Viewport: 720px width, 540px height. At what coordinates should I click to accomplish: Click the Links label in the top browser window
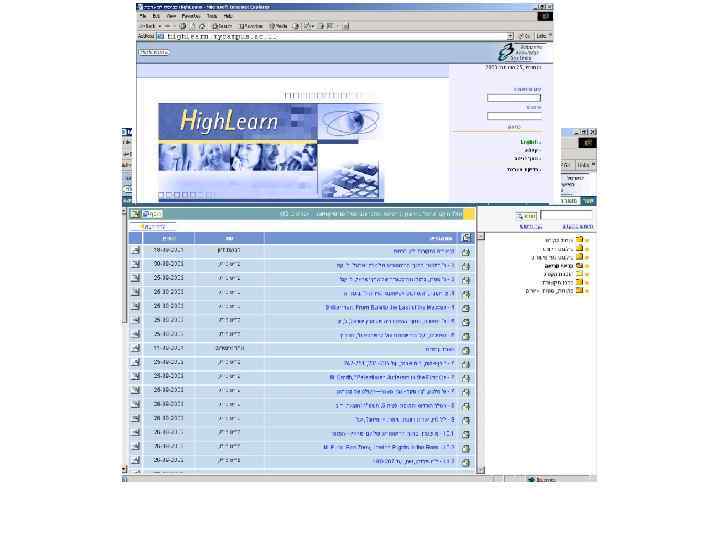tap(542, 36)
